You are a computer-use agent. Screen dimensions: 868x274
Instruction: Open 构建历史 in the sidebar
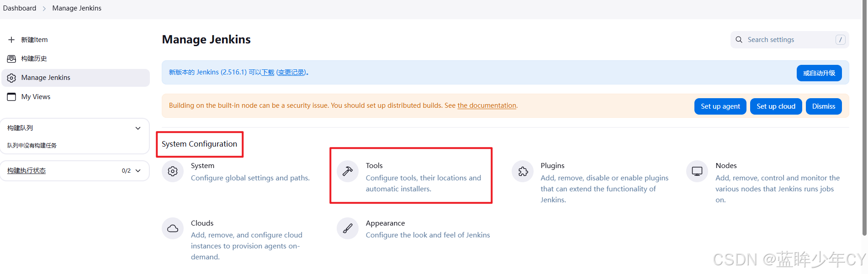click(x=34, y=58)
